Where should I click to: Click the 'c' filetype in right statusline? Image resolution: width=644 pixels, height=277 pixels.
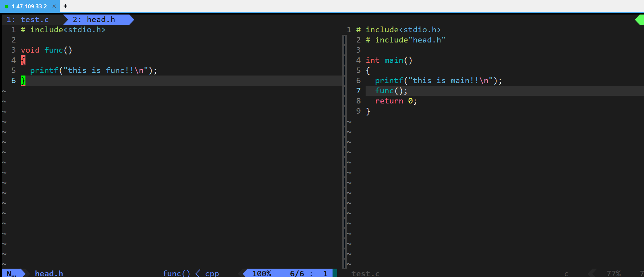(566, 273)
